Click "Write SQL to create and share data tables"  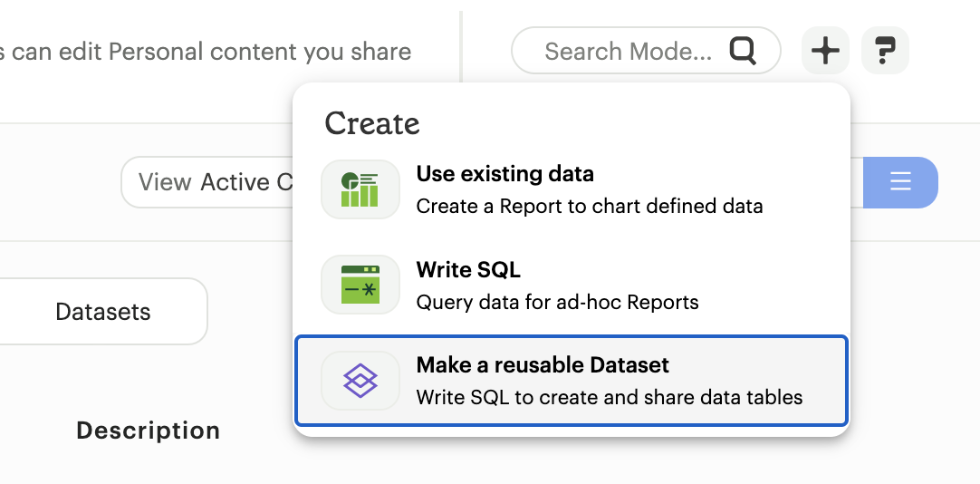point(609,398)
